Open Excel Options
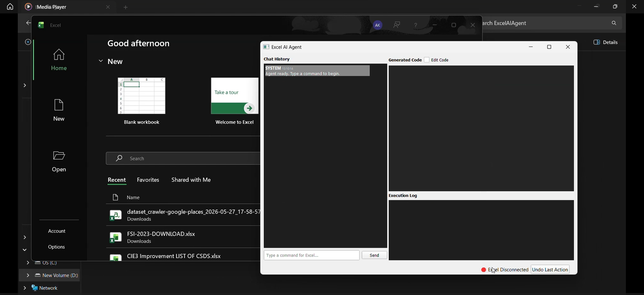 [57, 247]
